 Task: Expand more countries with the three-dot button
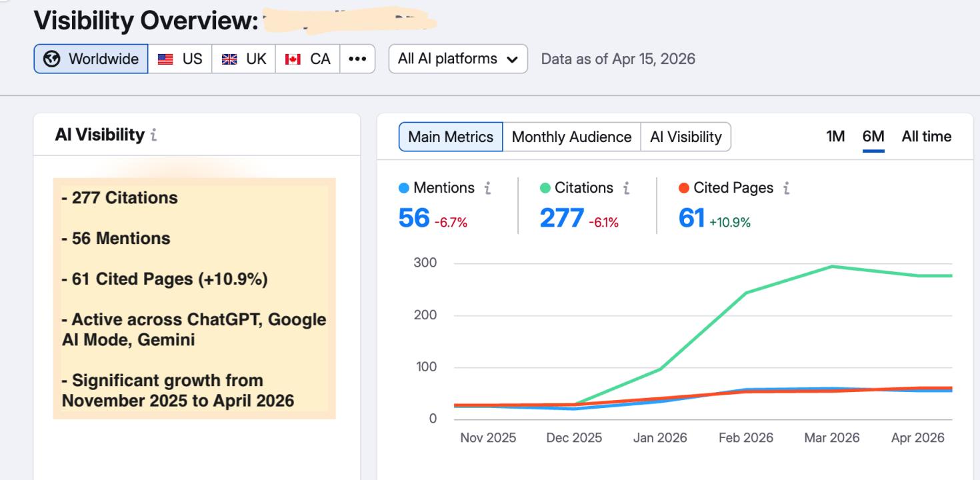(357, 59)
